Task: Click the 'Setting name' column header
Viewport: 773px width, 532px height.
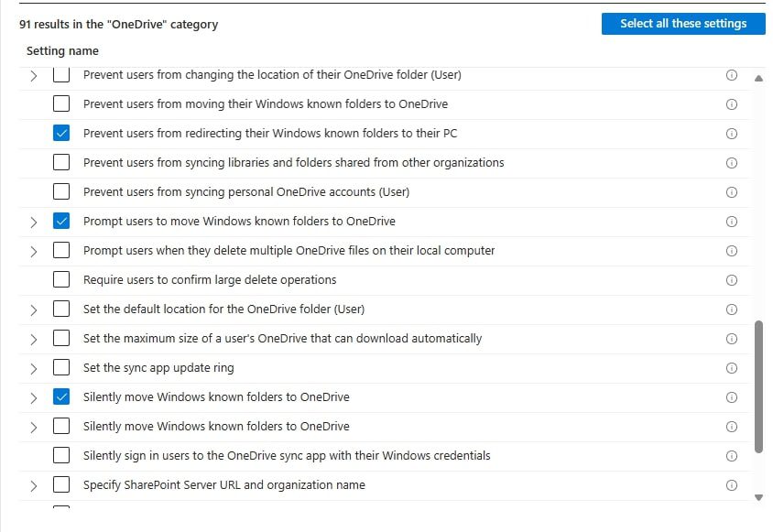Action: pyautogui.click(x=61, y=51)
